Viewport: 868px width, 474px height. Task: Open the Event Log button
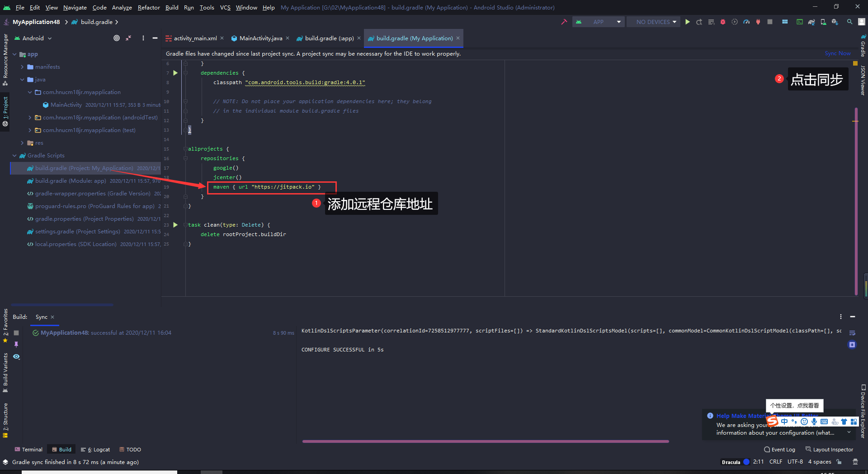coord(779,450)
